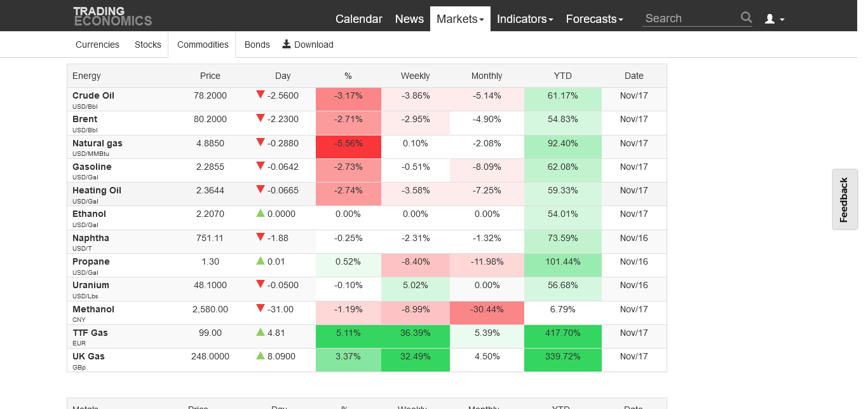This screenshot has height=409, width=868.
Task: Click the Trading Economics logo
Action: tap(112, 16)
